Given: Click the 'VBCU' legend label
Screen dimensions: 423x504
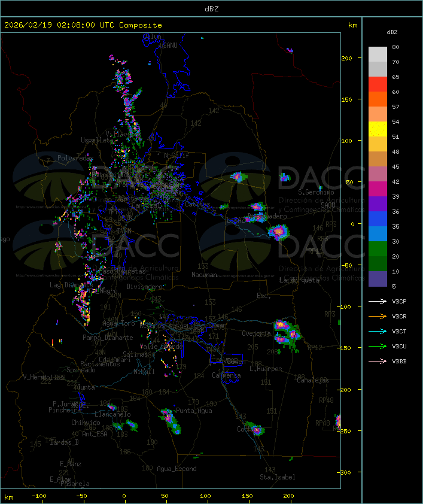Looking at the screenshot, I should [399, 346].
